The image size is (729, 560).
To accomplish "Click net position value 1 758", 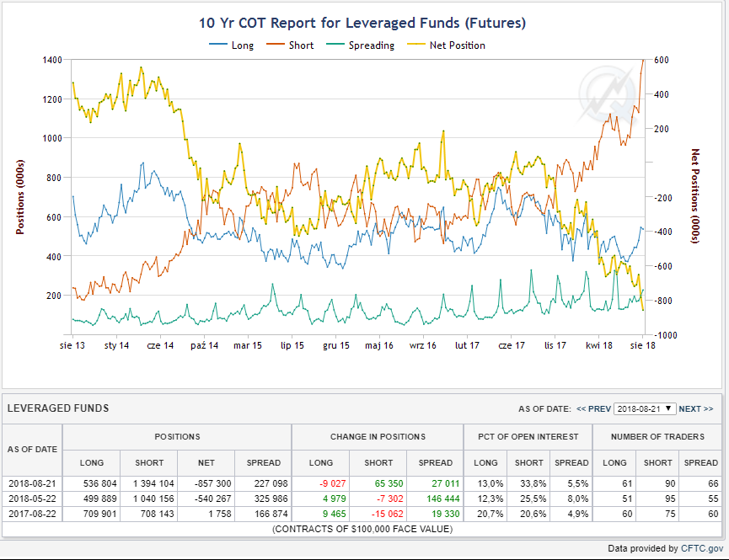I will (220, 514).
